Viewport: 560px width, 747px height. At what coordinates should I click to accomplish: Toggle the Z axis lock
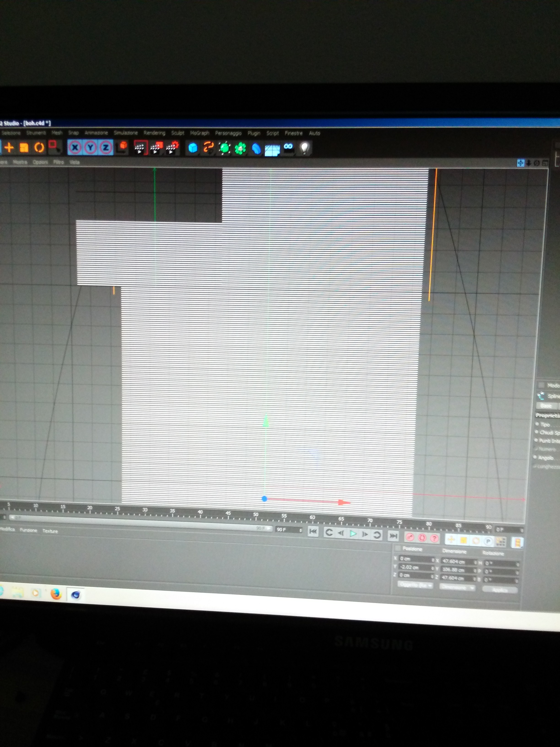[x=106, y=148]
